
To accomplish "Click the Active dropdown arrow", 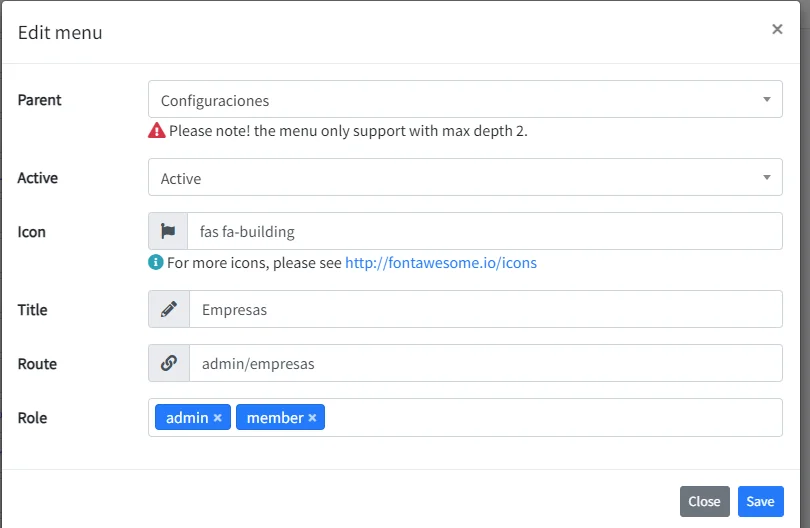I will coord(767,177).
